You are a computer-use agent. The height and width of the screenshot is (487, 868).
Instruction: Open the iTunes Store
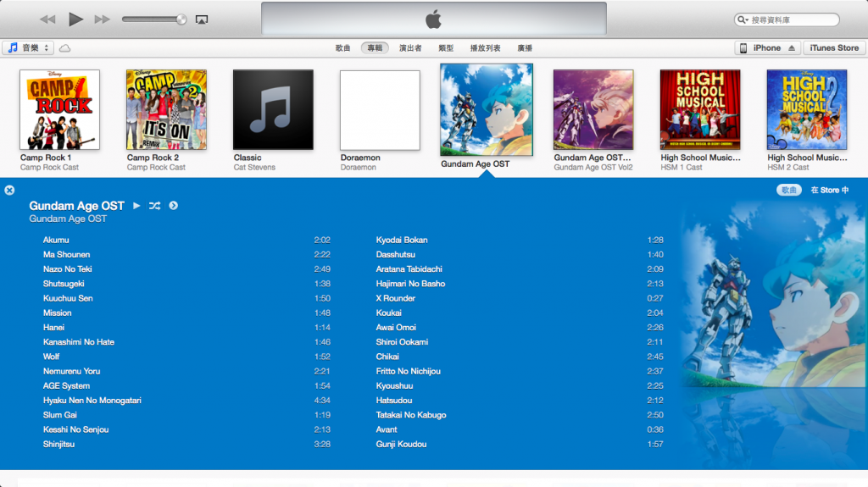834,48
